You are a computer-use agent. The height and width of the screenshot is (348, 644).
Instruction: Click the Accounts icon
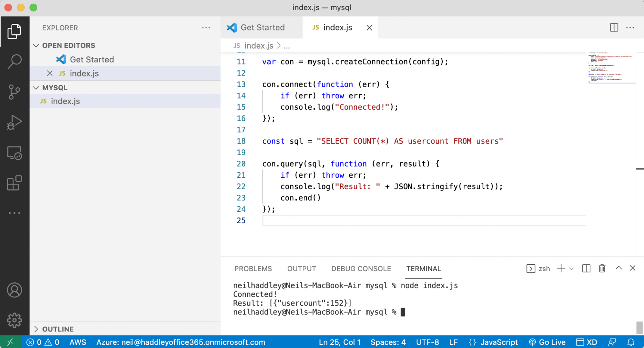(x=14, y=290)
